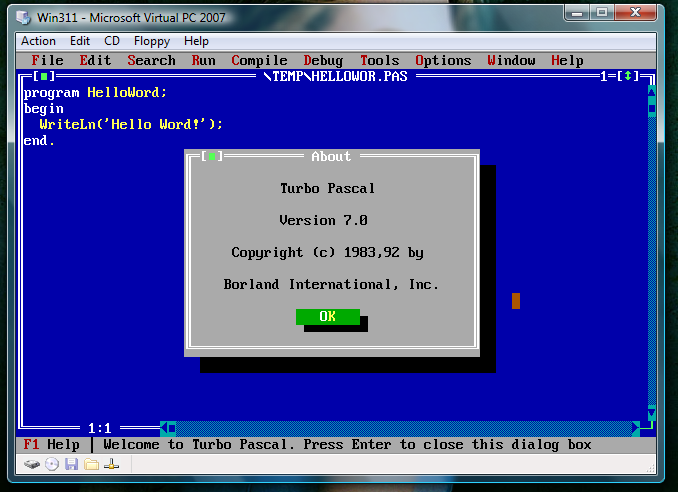Screen dimensions: 678x492
Task: Minimize the Virtual PC window
Action: 576,13
